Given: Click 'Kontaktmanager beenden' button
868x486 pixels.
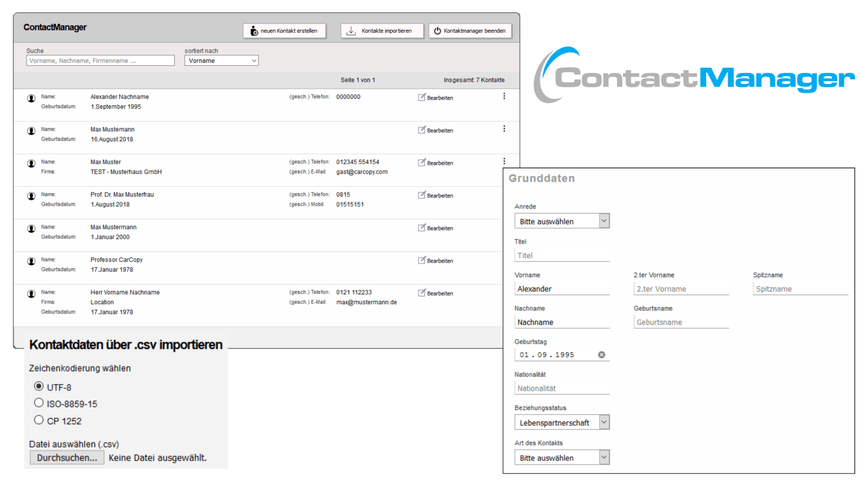Looking at the screenshot, I should click(470, 31).
